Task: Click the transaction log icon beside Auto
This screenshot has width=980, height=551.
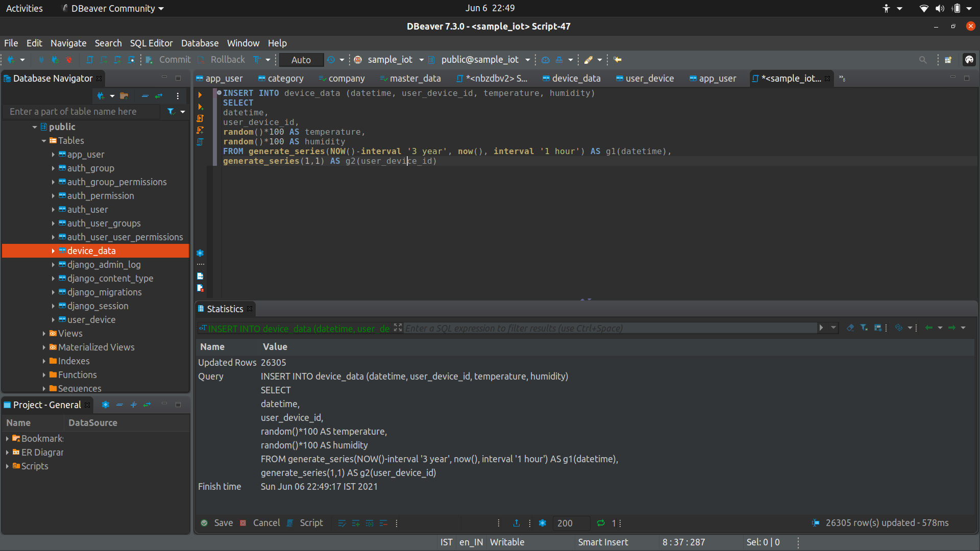Action: 331,60
